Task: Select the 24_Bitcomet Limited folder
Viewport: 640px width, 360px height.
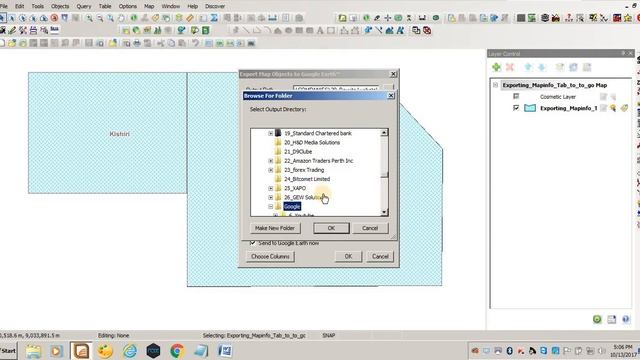Action: 307,179
